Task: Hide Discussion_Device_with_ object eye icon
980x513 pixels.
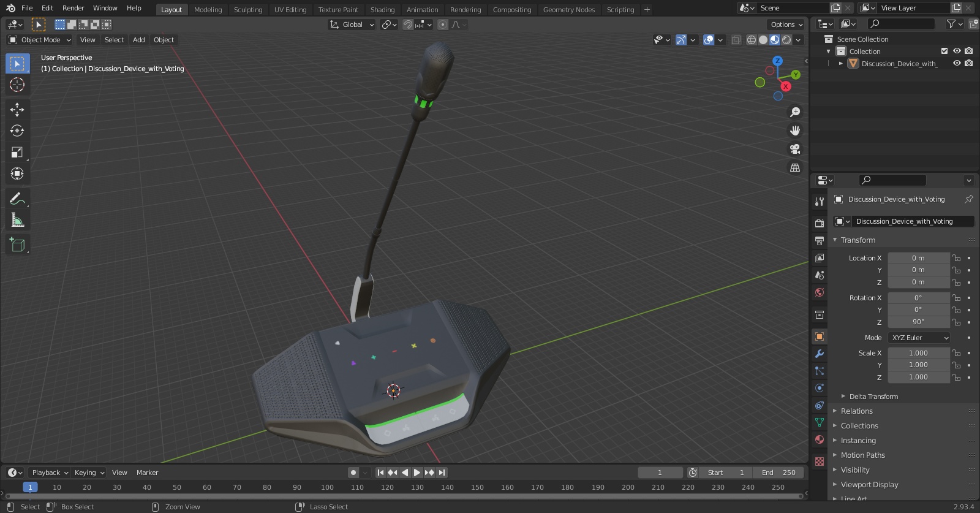Action: [x=957, y=63]
